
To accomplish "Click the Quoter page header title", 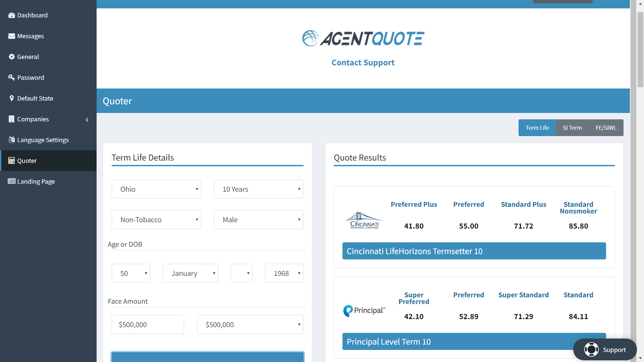I will click(117, 101).
